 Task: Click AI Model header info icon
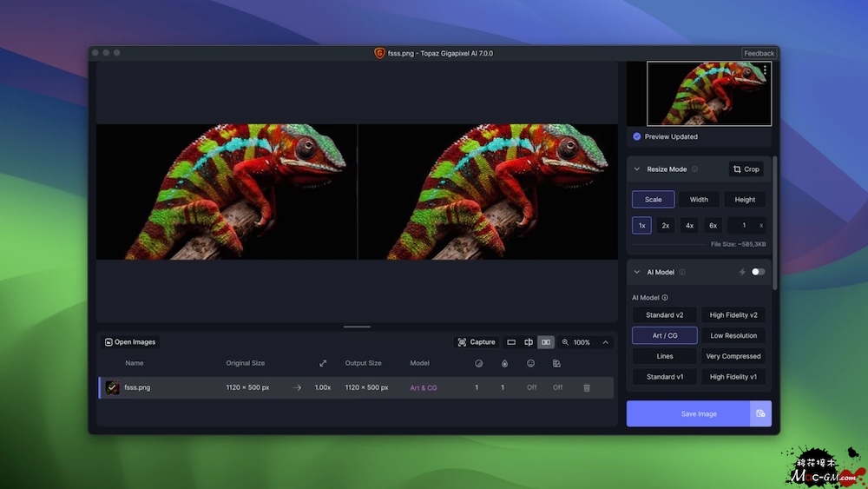[682, 272]
